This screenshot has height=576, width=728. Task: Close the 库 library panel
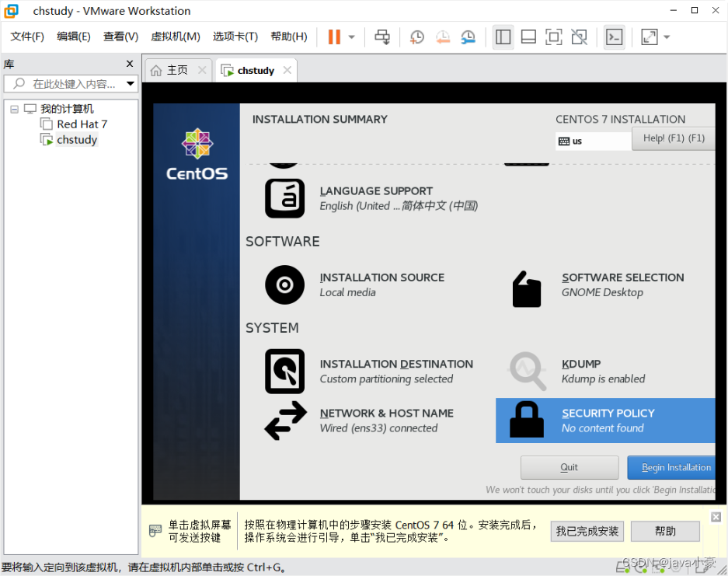(x=130, y=64)
